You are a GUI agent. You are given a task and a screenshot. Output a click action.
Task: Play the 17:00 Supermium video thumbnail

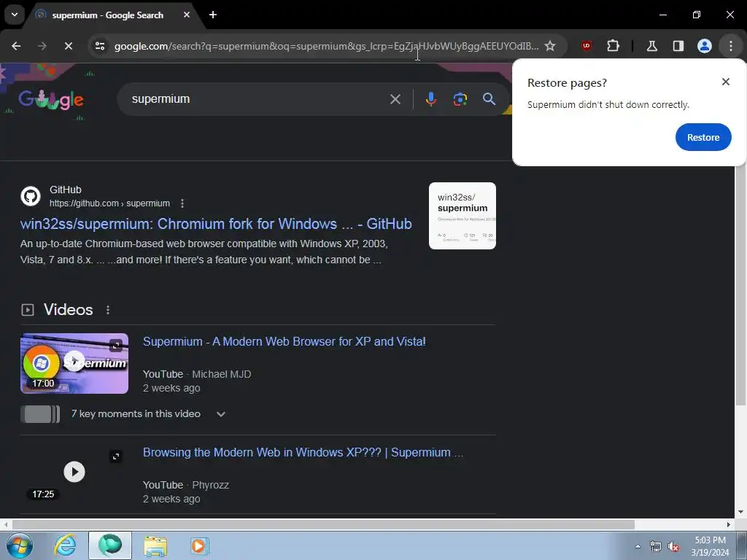(x=74, y=363)
